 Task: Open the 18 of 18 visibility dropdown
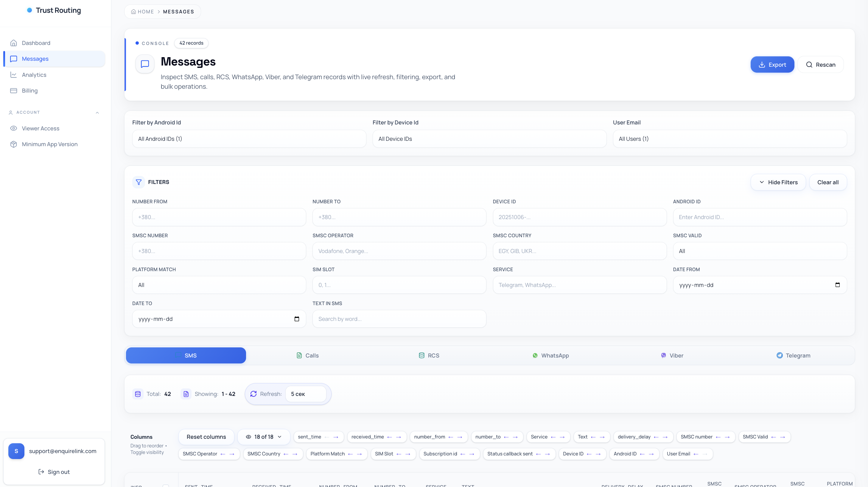click(264, 437)
